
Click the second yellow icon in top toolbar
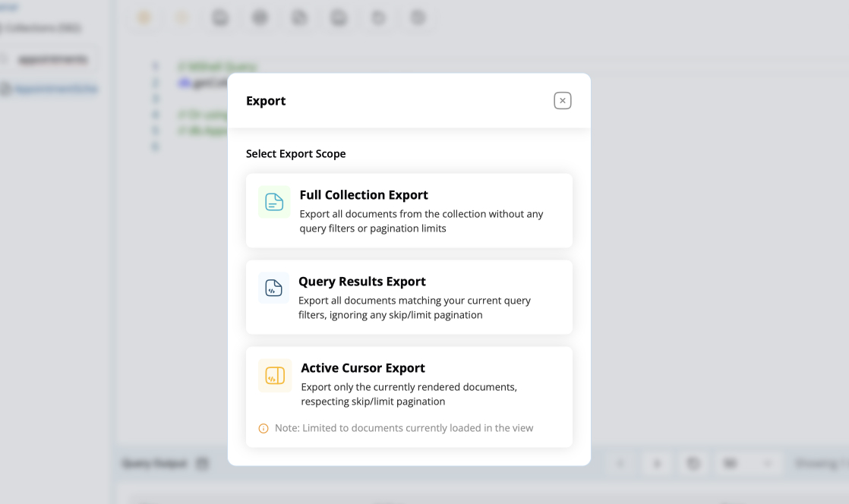[x=181, y=17]
